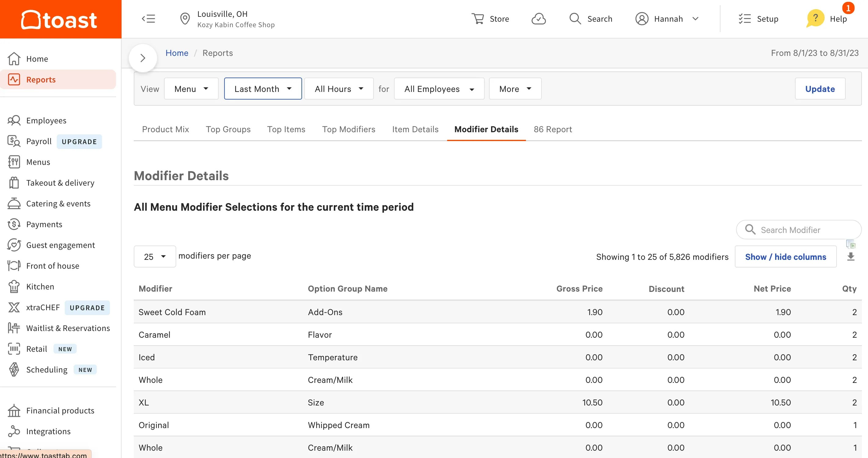Sort by the Modifier column header
Viewport: 868px width, 458px height.
pos(155,289)
